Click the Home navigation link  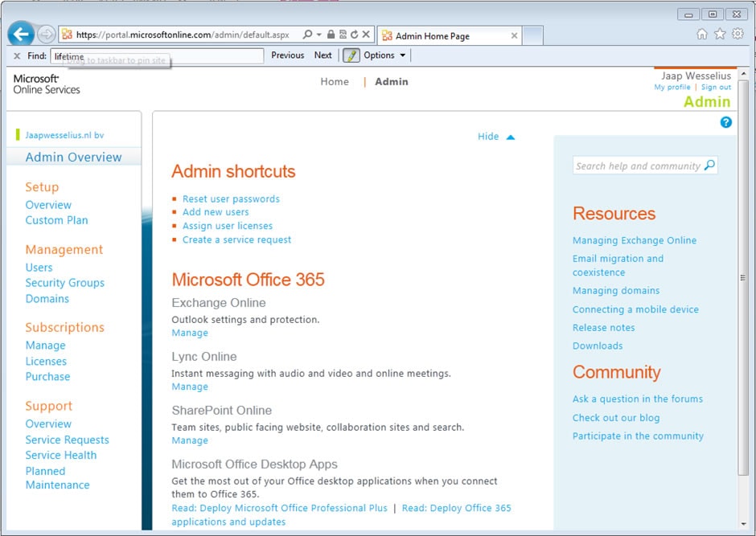pos(335,81)
